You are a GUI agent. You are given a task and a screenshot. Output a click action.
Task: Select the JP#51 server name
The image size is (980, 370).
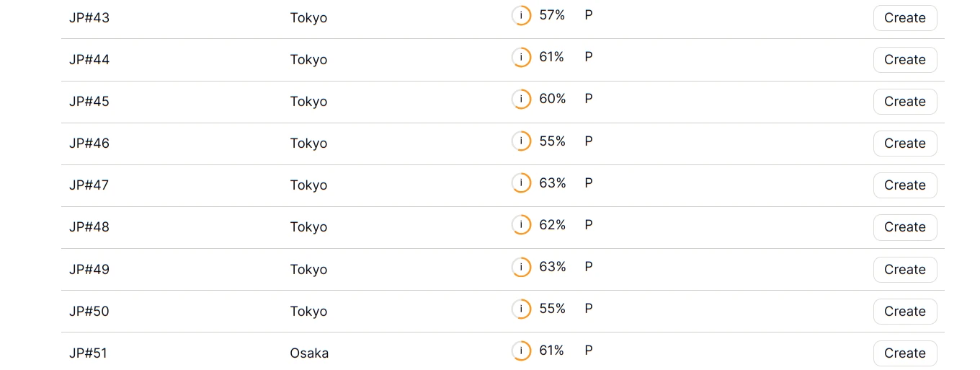89,353
